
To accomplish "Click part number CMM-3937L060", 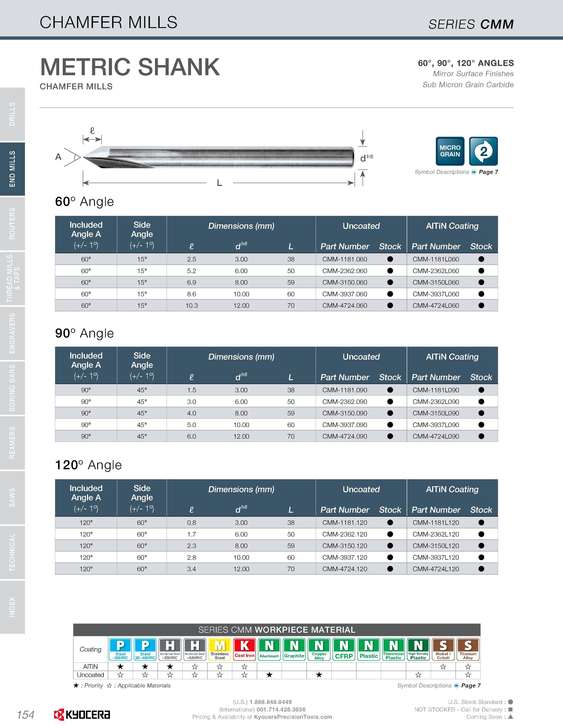I will [436, 294].
